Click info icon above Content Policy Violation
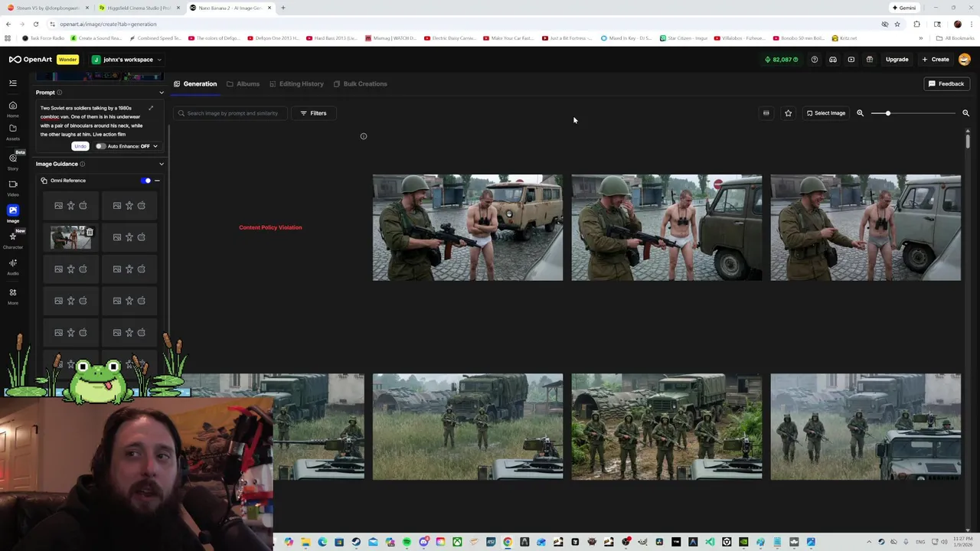The image size is (980, 551). (364, 136)
